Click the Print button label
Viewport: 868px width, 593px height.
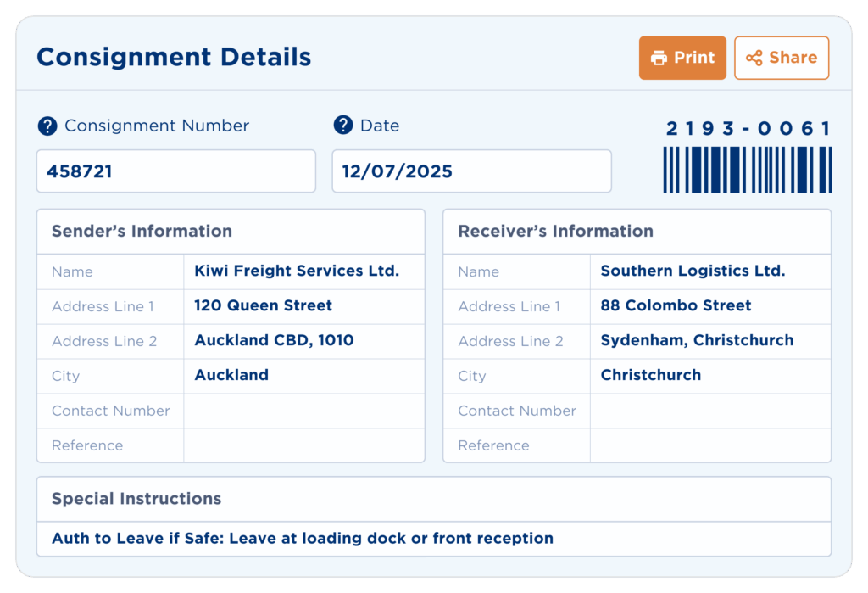(694, 58)
